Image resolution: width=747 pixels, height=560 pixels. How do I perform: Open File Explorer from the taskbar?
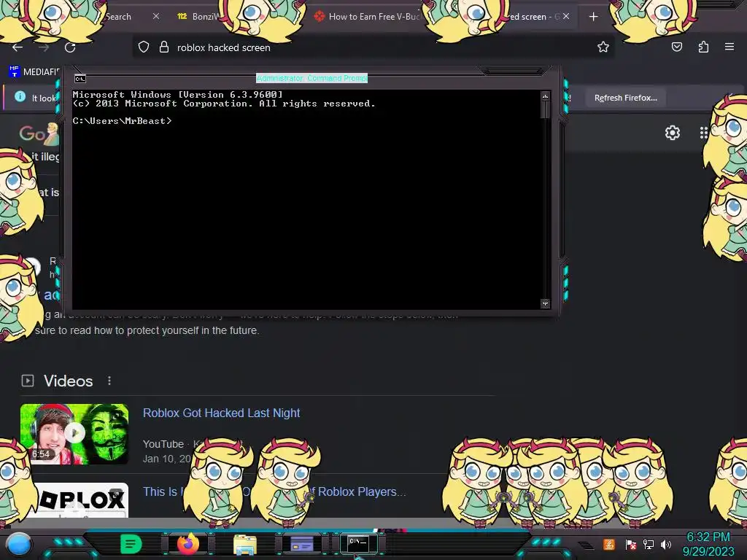tap(245, 544)
